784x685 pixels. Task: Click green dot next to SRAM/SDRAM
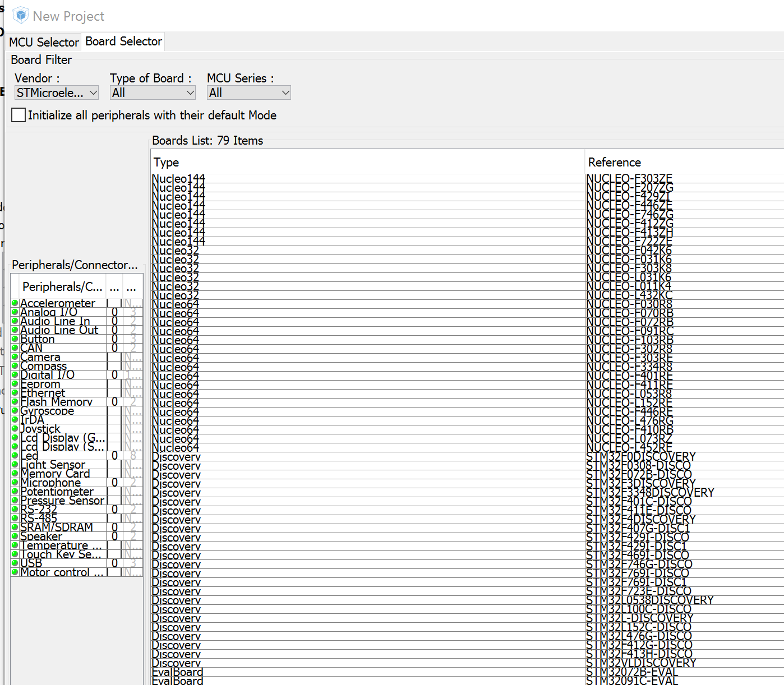[15, 527]
